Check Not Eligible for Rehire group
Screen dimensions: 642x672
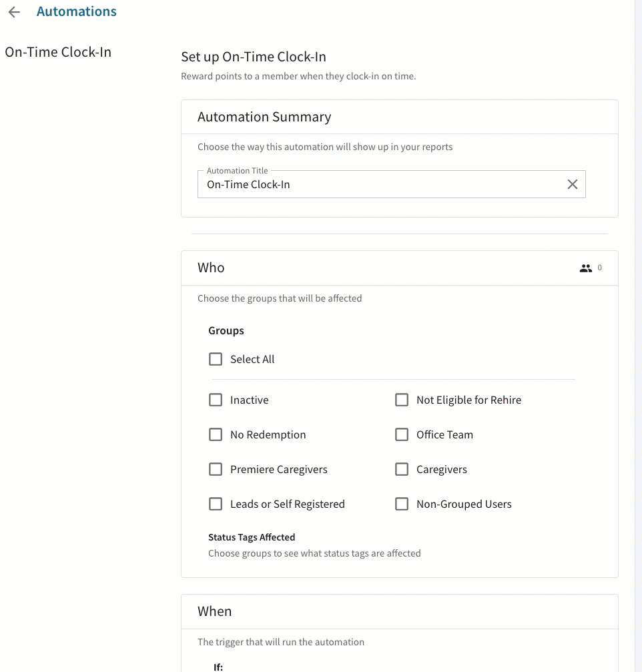click(402, 400)
